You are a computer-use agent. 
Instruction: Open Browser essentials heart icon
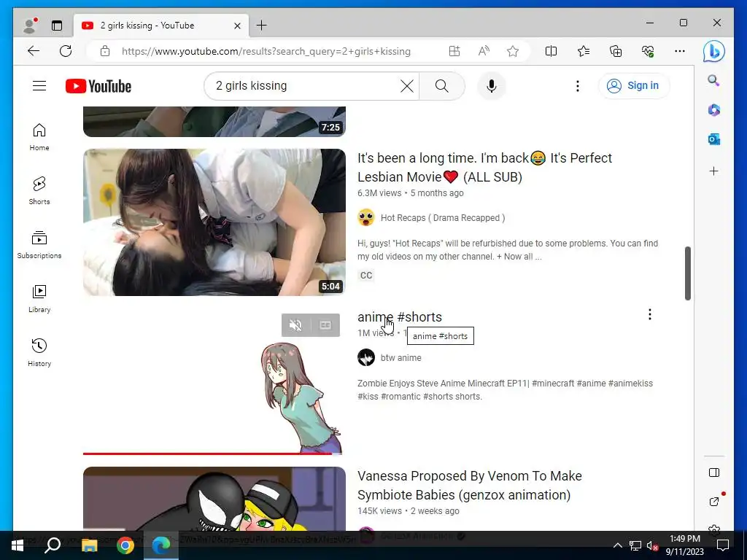[x=648, y=52]
